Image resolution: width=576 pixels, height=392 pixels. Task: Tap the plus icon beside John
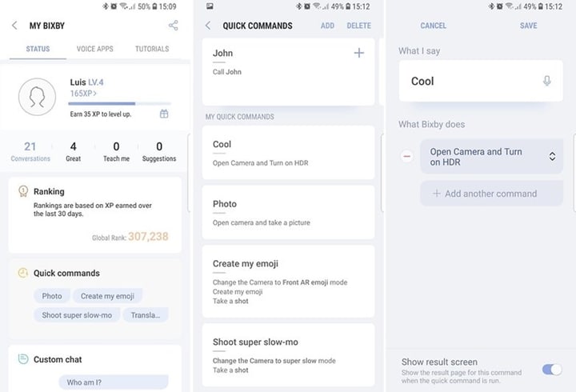tap(358, 53)
